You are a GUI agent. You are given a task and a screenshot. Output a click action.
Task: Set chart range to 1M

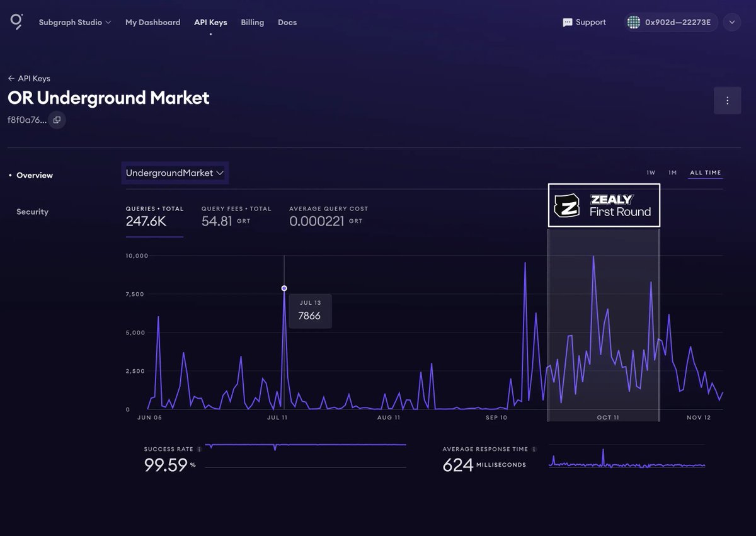673,173
